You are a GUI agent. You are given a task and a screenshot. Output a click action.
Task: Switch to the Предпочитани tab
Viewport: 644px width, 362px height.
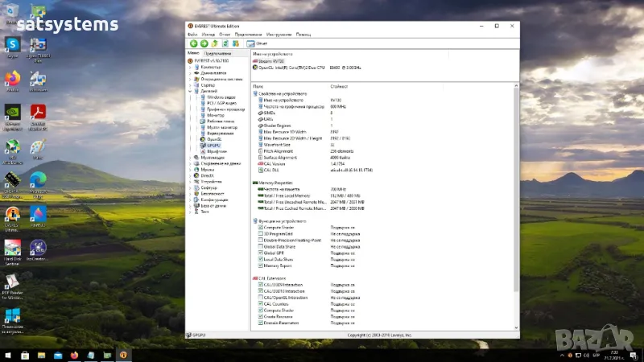(x=217, y=52)
